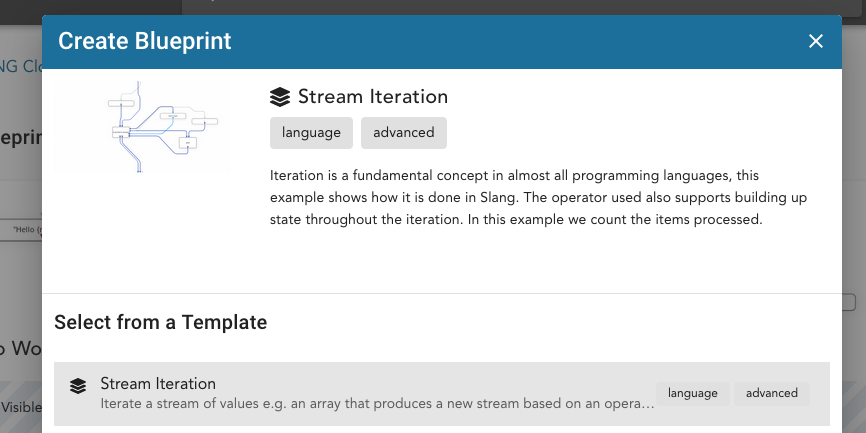Click the dimmed cloud link on the left edge

tap(21, 67)
